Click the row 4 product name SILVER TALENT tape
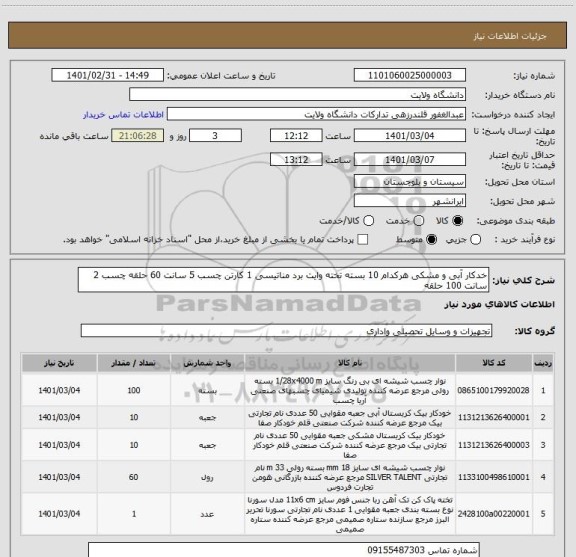 tap(350, 477)
